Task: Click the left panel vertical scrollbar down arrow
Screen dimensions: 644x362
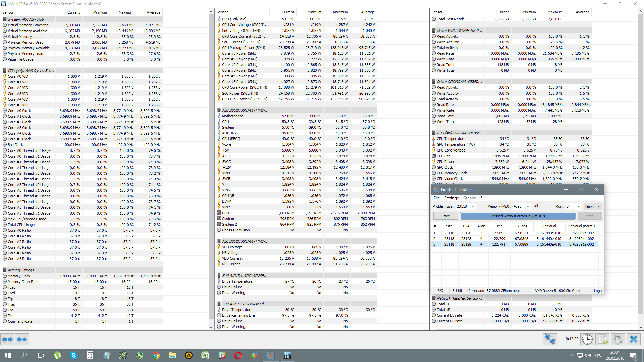Action: point(211,327)
